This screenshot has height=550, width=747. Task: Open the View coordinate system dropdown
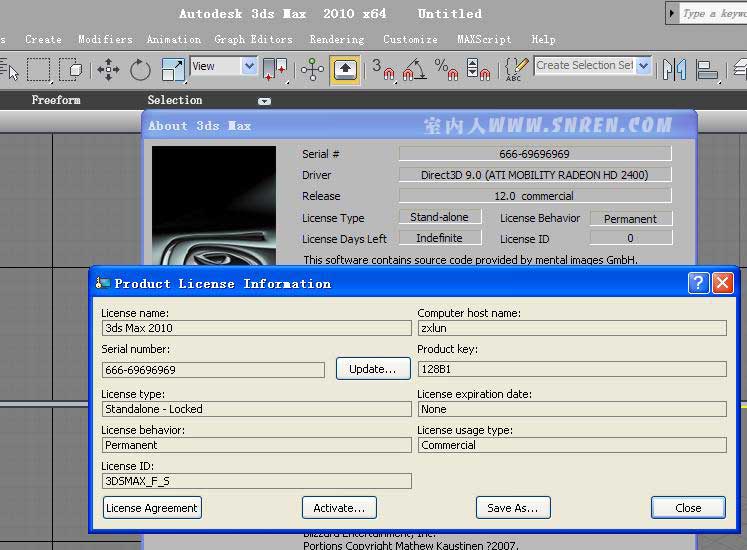point(249,66)
